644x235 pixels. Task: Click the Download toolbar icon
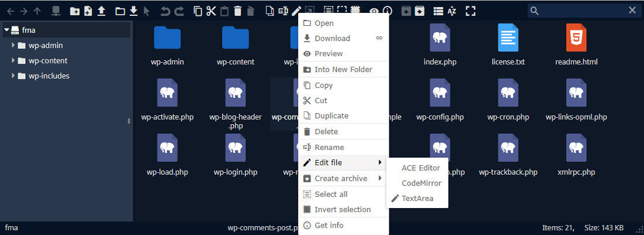tap(133, 11)
